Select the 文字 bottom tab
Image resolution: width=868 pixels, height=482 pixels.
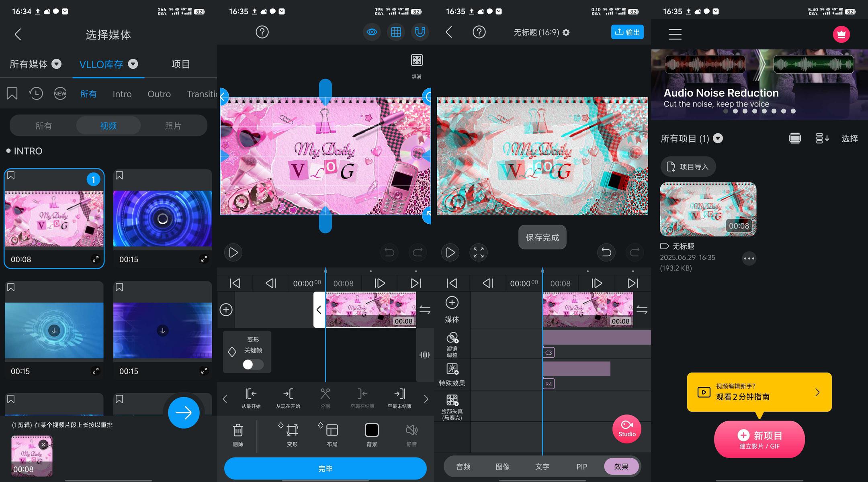(542, 466)
